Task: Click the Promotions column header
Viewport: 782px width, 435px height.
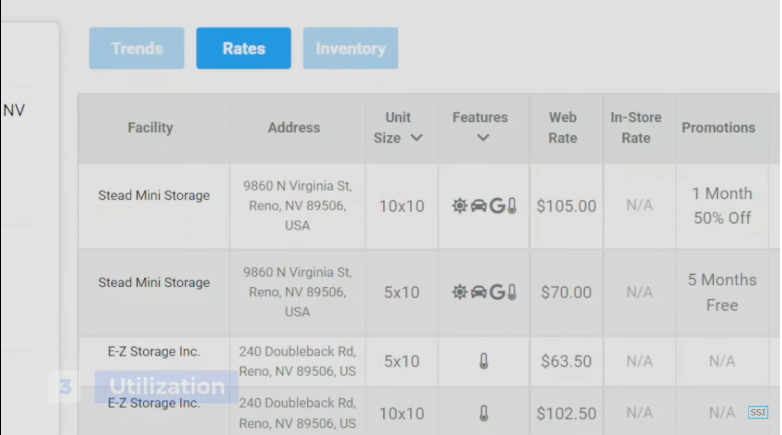Action: (x=718, y=128)
